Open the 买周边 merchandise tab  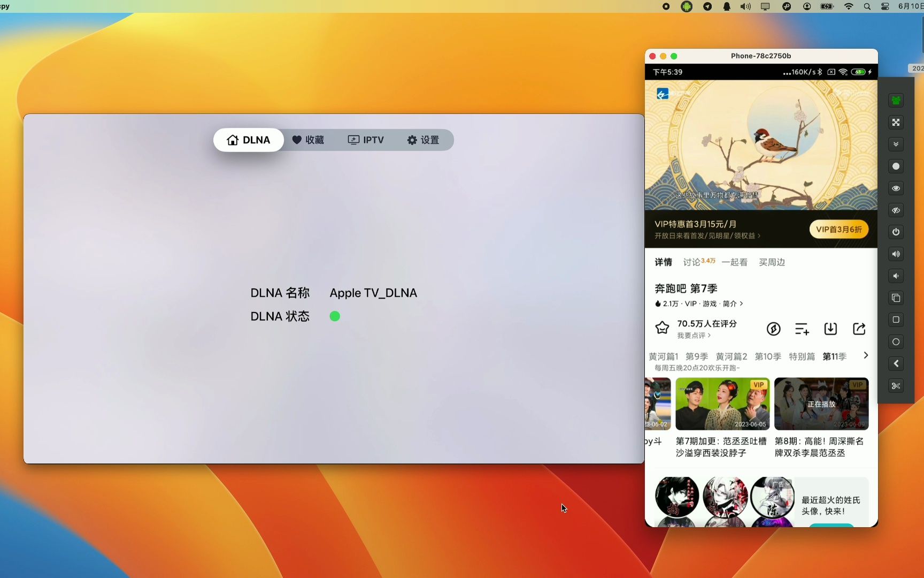772,262
